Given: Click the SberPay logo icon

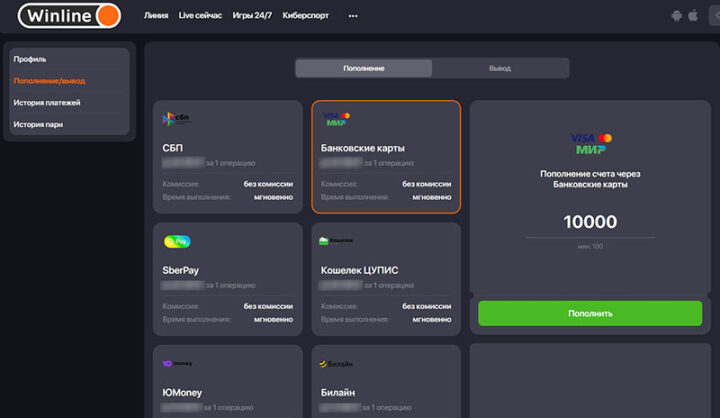Looking at the screenshot, I should [x=177, y=241].
